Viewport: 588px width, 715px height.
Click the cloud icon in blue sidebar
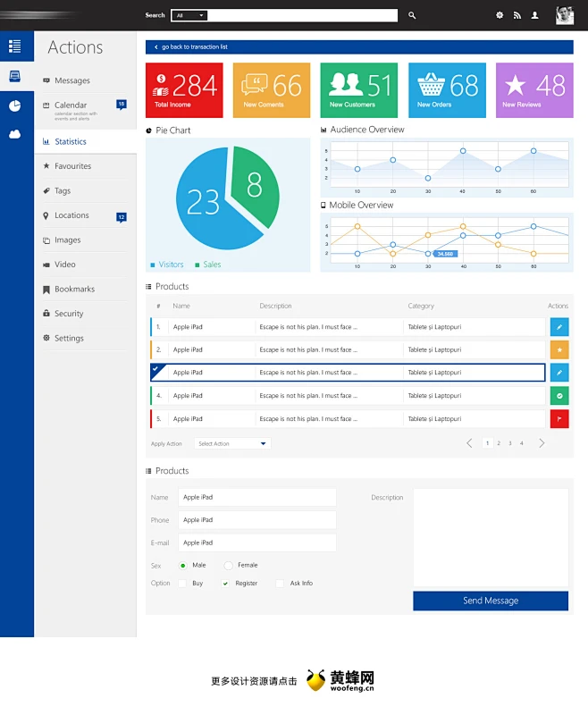coord(15,134)
